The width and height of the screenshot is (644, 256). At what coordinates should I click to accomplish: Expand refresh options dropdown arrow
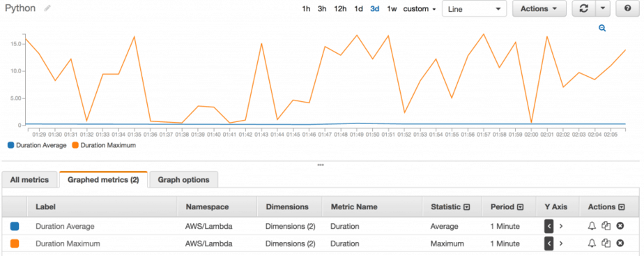point(602,8)
